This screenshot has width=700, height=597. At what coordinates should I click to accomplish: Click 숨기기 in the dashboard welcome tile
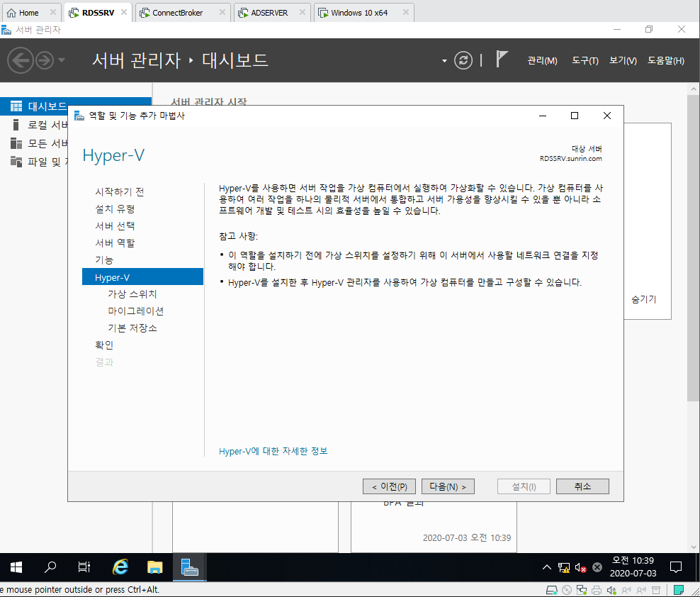coord(644,299)
